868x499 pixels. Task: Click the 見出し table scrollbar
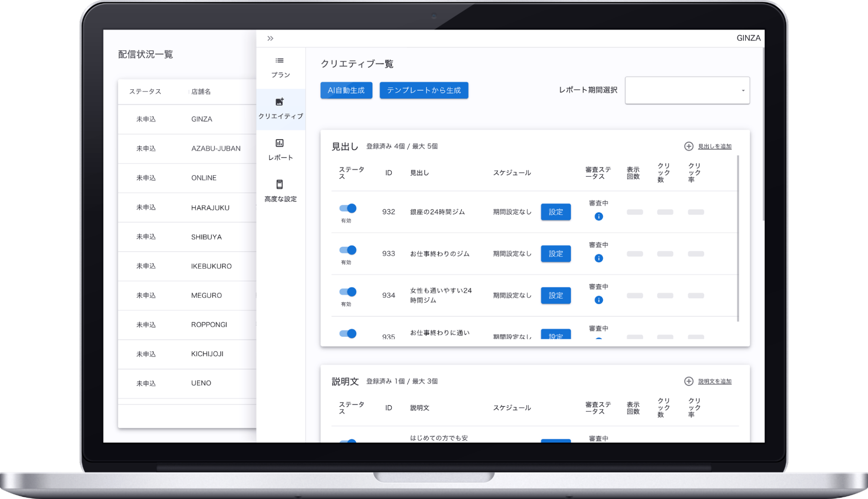(738, 239)
